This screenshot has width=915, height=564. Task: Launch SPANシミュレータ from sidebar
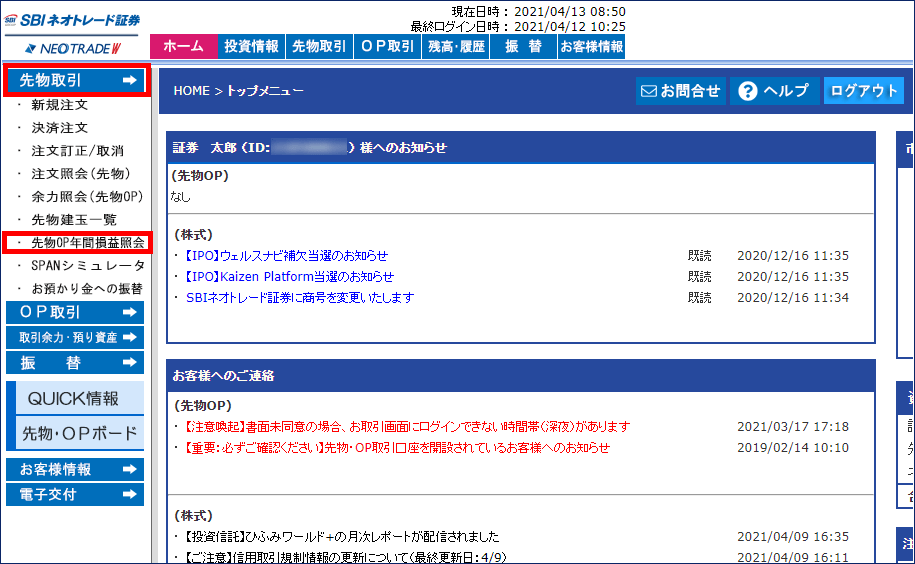[88, 265]
